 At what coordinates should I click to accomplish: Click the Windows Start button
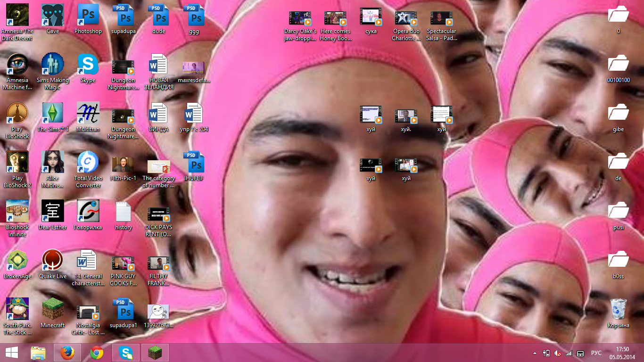click(12, 353)
